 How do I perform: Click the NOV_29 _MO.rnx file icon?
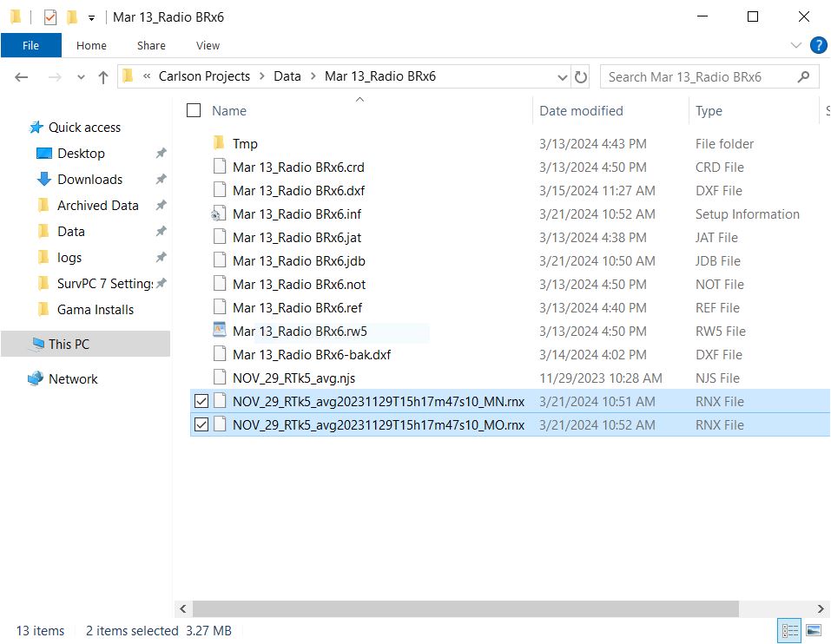coord(220,424)
